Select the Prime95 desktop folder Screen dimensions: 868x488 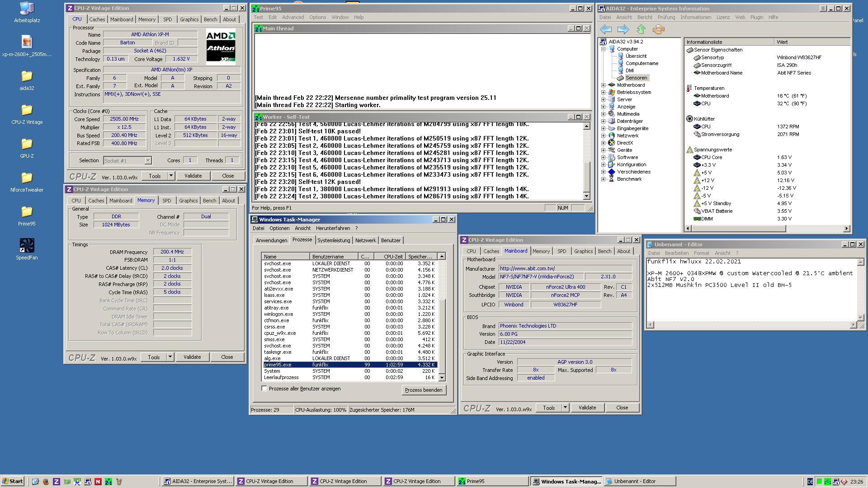point(27,216)
